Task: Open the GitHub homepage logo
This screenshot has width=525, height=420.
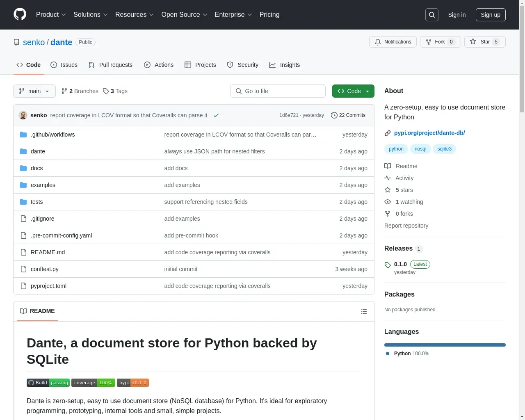Action: click(x=20, y=14)
